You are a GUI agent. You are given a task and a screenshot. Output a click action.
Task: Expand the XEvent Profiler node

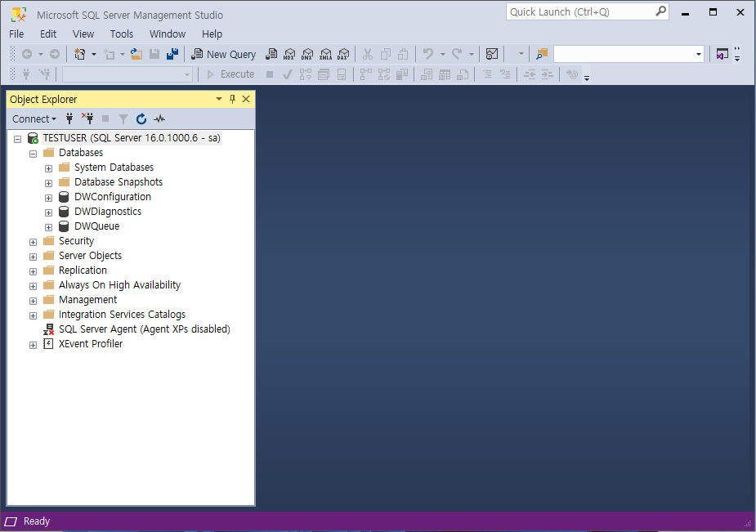click(34, 345)
